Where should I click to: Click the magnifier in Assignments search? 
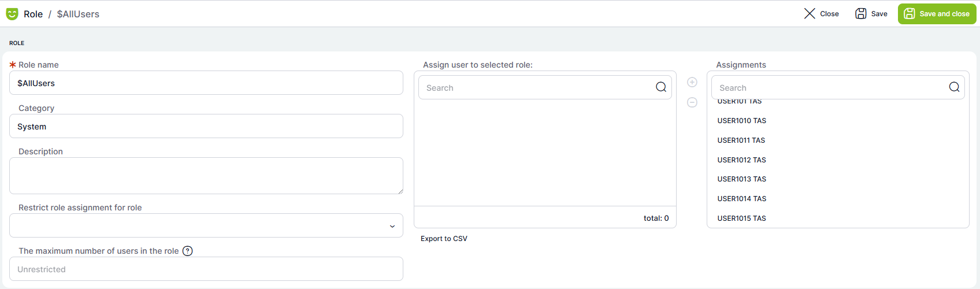click(954, 87)
